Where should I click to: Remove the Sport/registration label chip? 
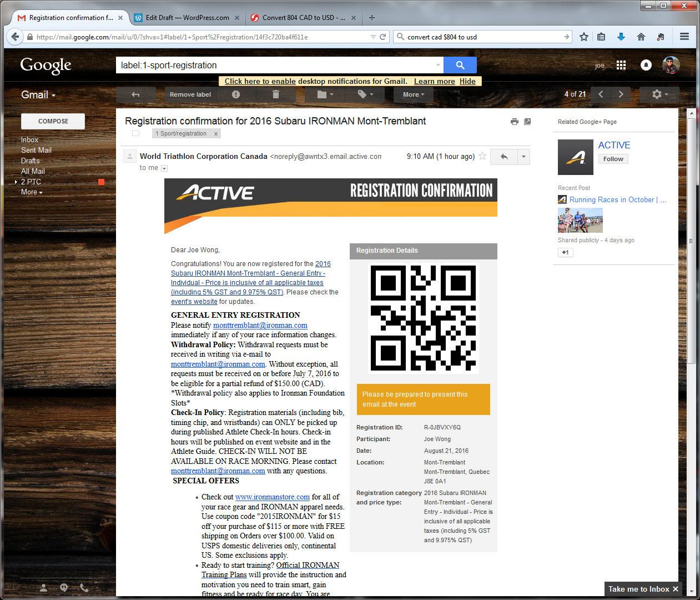(216, 133)
